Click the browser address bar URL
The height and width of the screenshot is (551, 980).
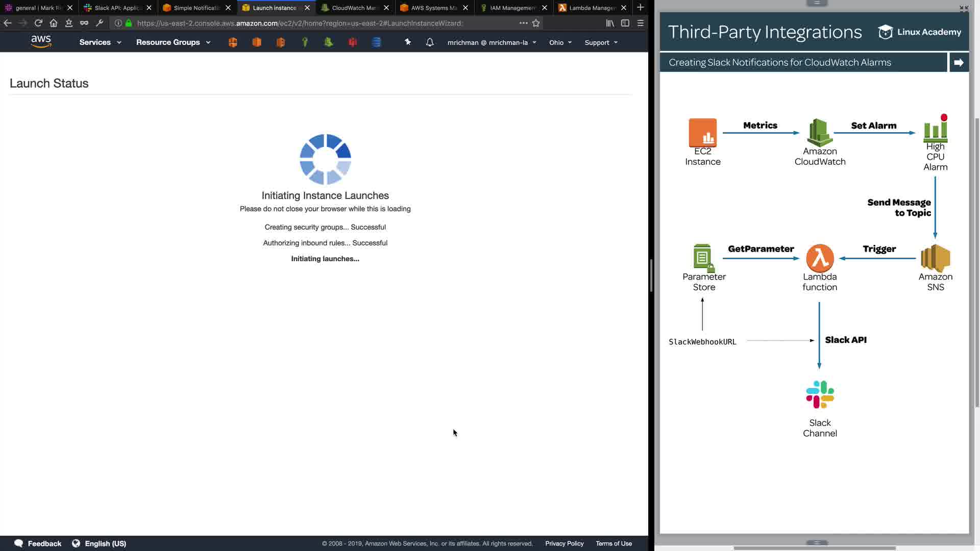[300, 23]
